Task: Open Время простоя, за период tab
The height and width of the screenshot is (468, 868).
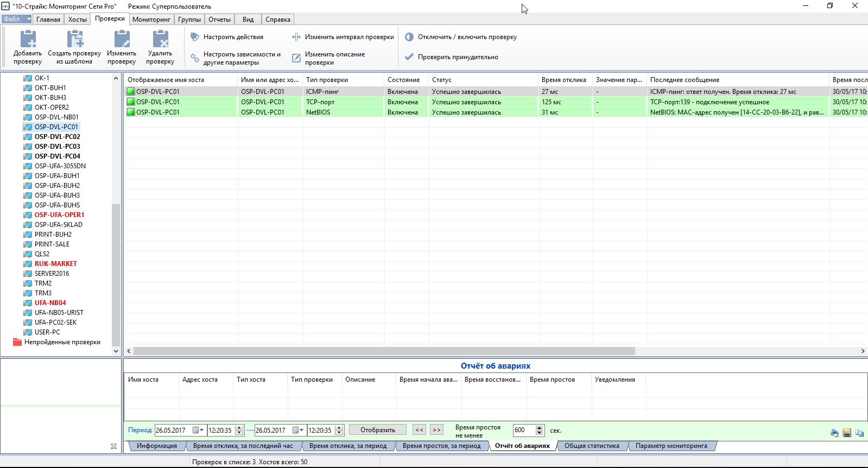Action: click(x=442, y=446)
